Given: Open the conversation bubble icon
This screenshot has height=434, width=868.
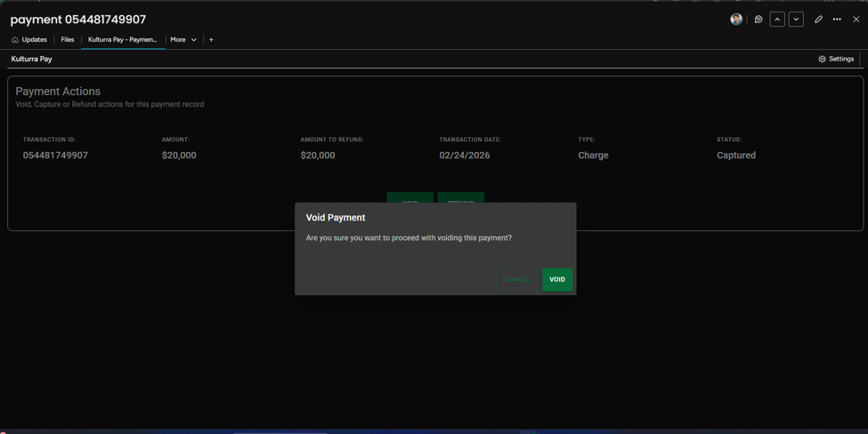Looking at the screenshot, I should point(758,20).
